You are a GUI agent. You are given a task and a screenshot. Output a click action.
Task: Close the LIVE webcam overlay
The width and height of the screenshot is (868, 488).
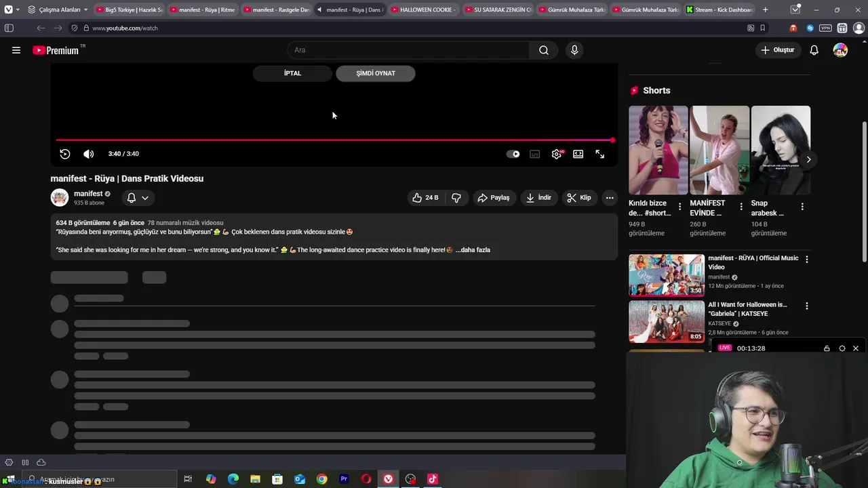point(856,348)
